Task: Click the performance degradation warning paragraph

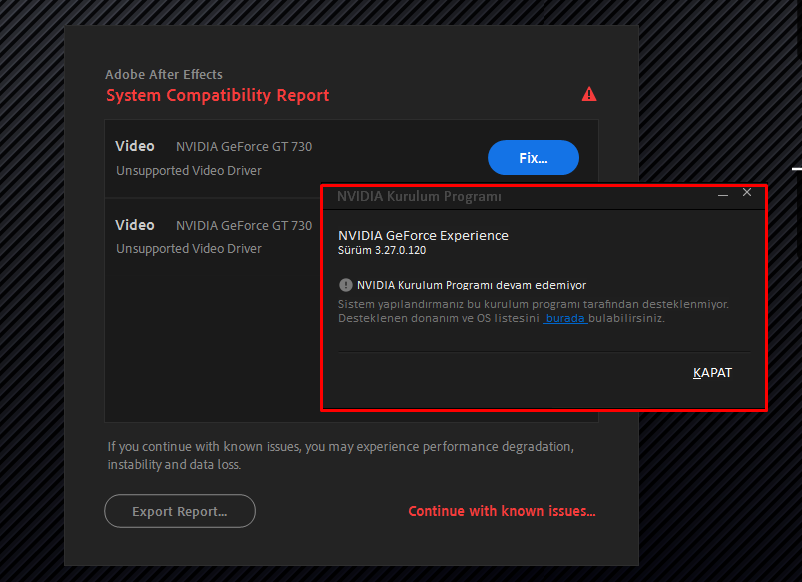Action: pos(340,455)
